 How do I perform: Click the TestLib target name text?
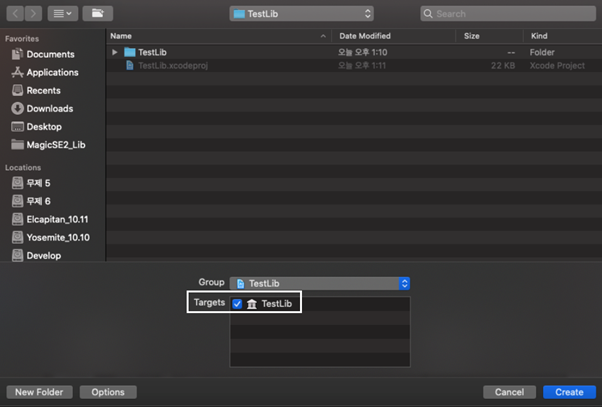tap(277, 304)
